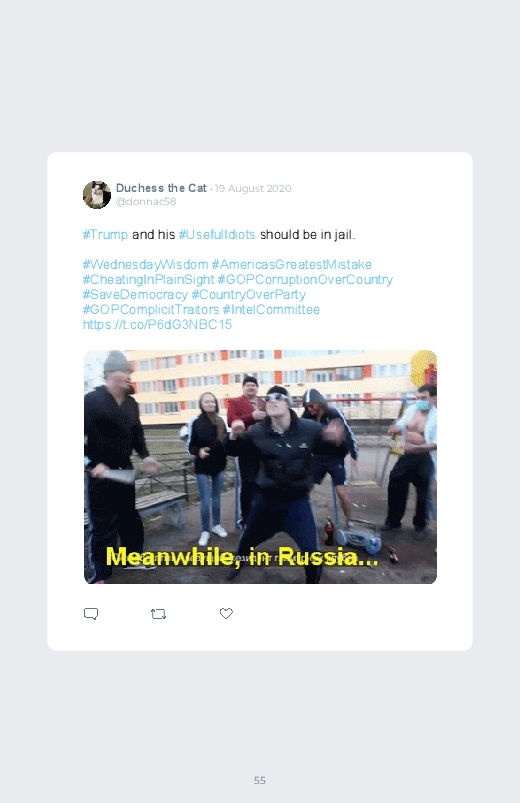This screenshot has height=803, width=520.
Task: Open the #WednesdayWisdom hashtag
Action: [145, 265]
